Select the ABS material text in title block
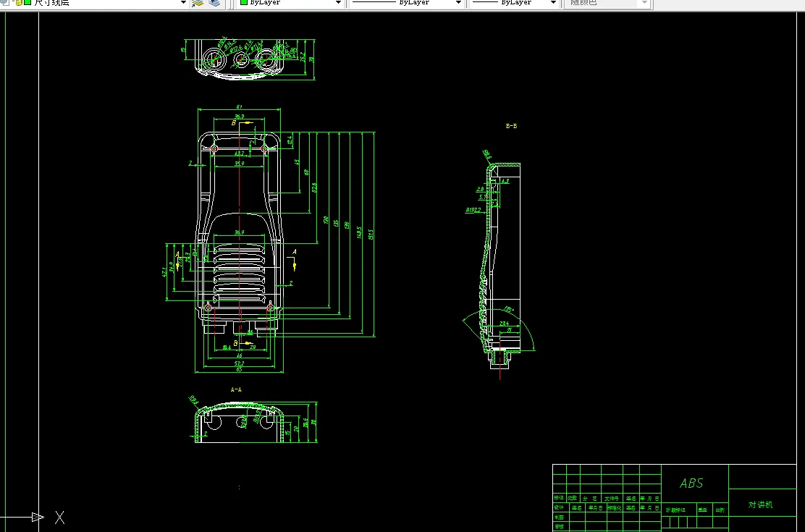The image size is (805, 532). point(691,484)
